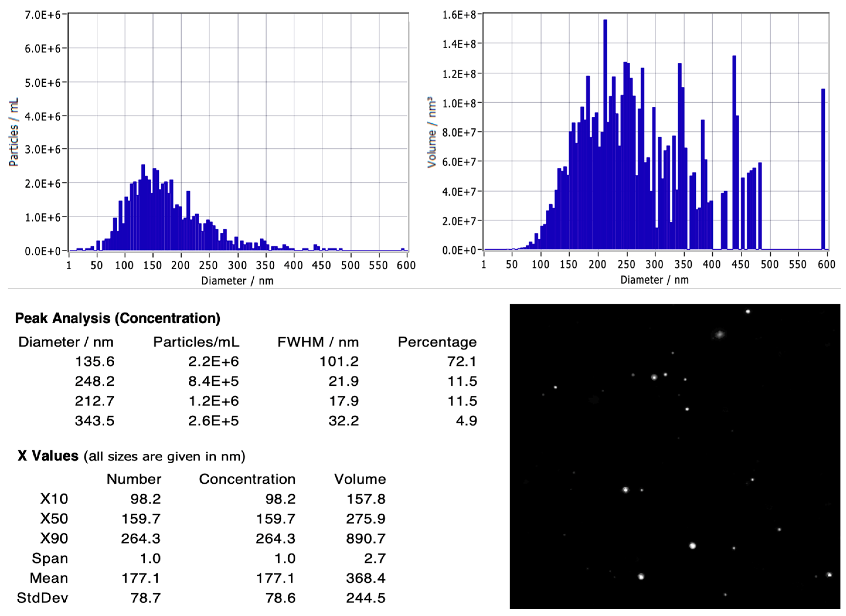This screenshot has width=846, height=616.
Task: Click the Concentration column header in X Values
Action: 247,479
